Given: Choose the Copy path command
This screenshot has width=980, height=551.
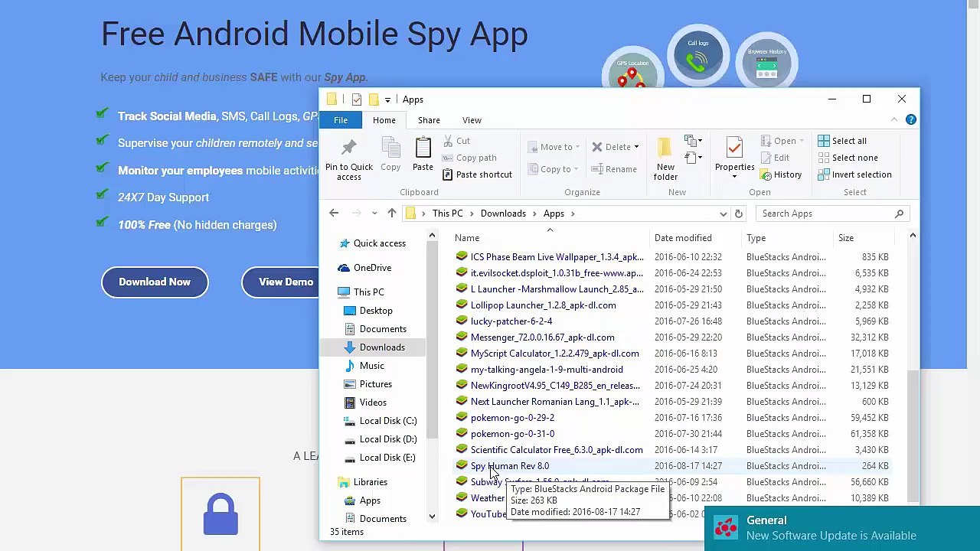Looking at the screenshot, I should (469, 158).
